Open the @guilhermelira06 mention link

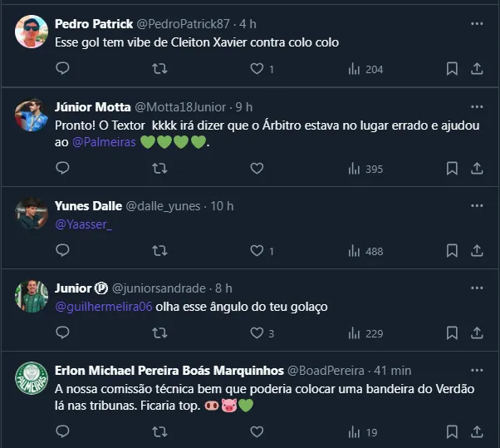[104, 307]
